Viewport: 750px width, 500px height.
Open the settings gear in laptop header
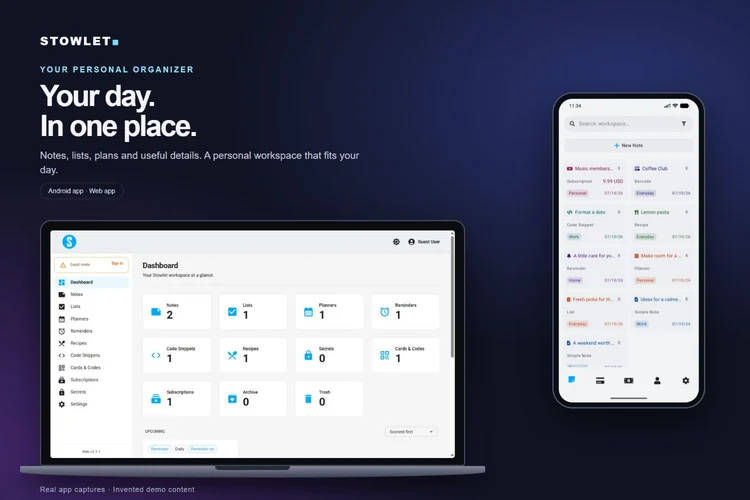point(396,242)
